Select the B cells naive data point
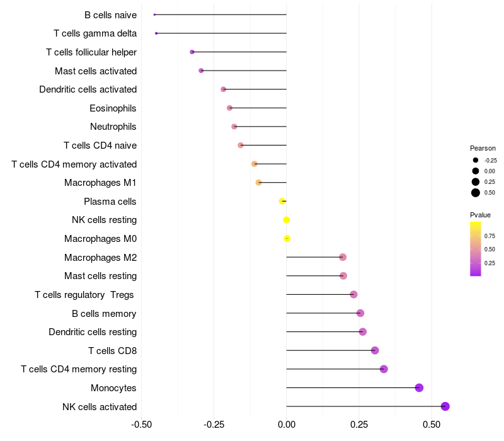 (154, 14)
